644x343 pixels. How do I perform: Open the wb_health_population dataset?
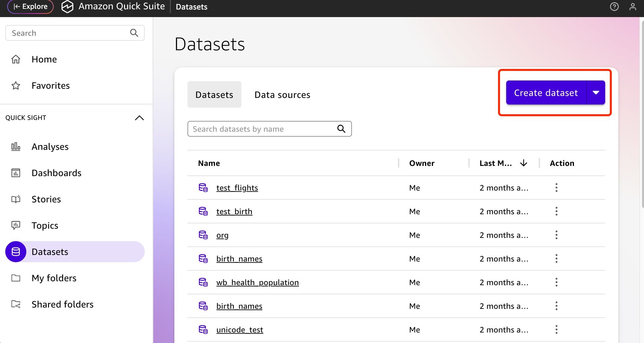click(258, 282)
